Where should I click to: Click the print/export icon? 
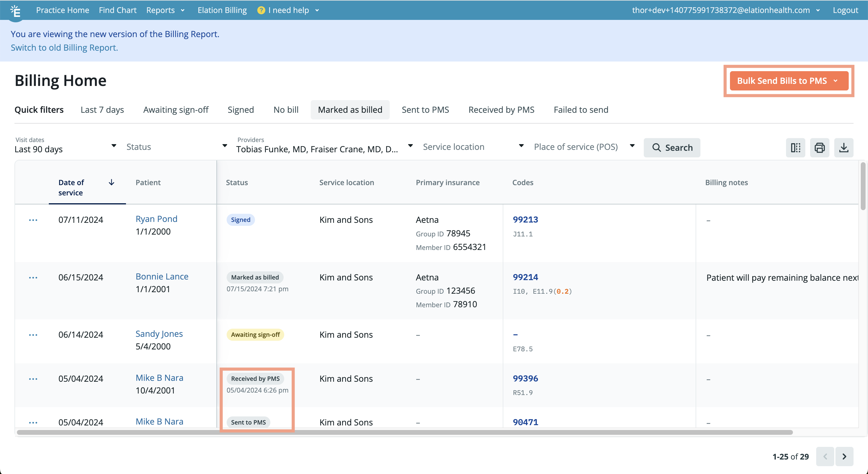coord(819,147)
